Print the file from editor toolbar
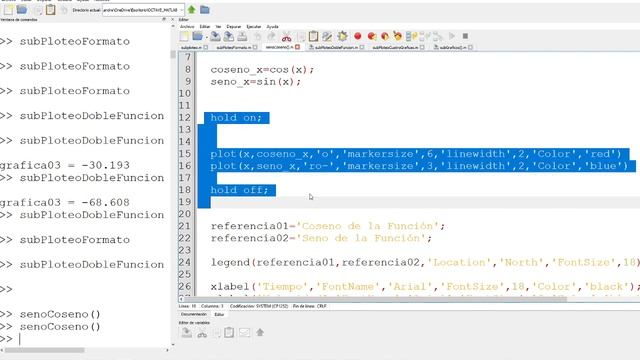The width and height of the screenshot is (640, 360). [x=242, y=36]
